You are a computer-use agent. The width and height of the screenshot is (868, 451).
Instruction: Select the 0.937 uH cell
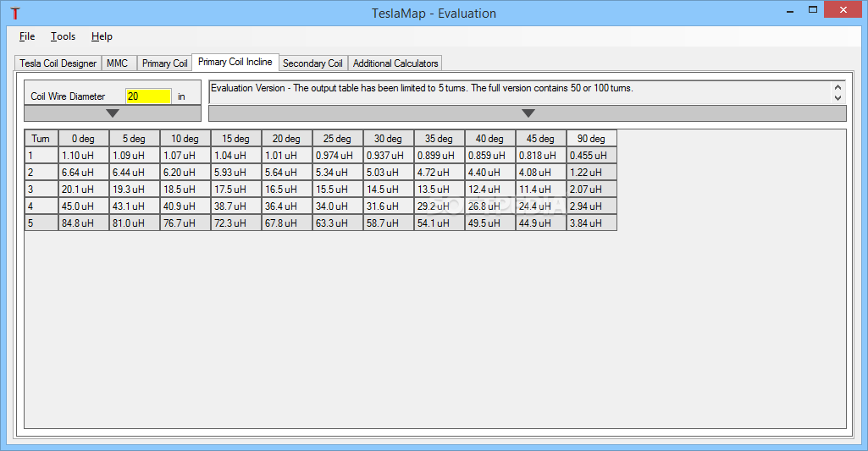[389, 156]
